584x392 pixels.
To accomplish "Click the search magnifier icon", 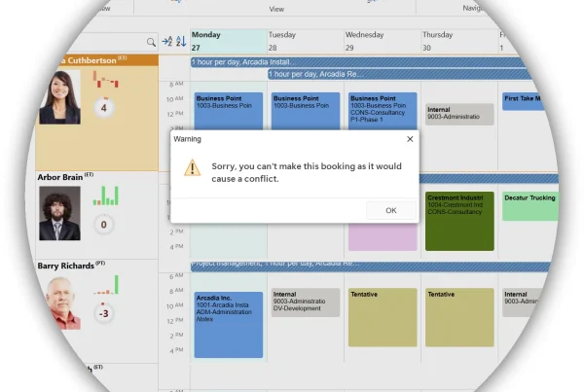I will coord(151,42).
